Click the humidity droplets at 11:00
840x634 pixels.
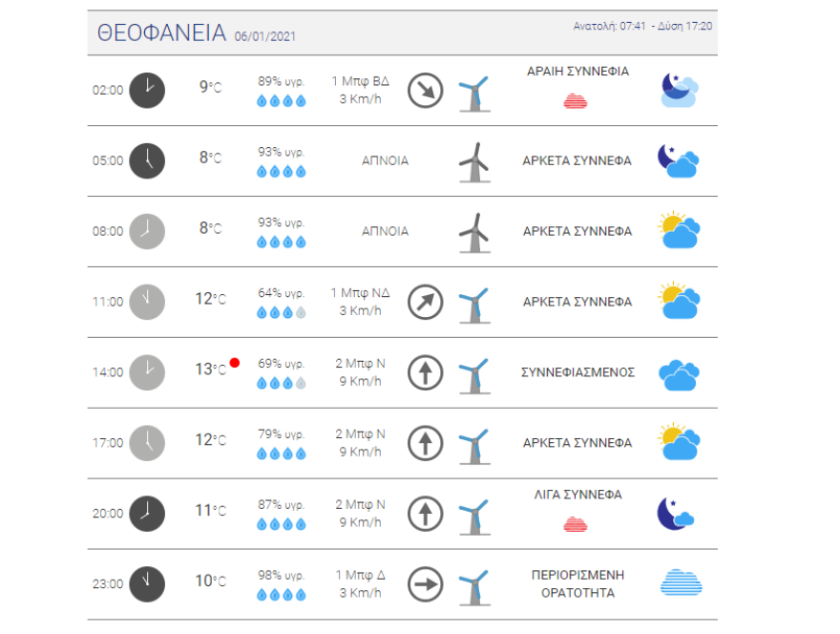[281, 312]
